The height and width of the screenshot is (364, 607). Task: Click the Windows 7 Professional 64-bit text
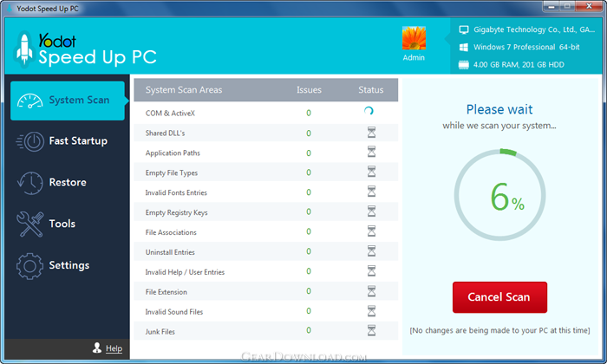point(526,47)
